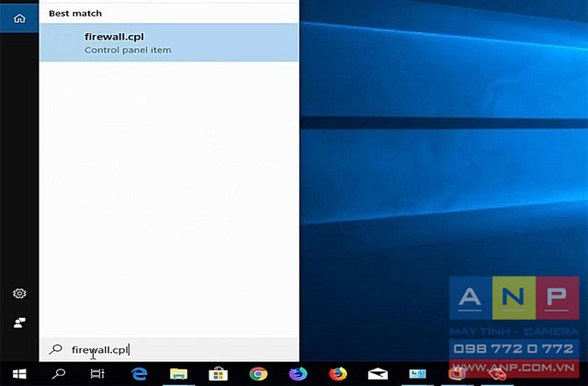Screen dimensions: 588x386
Task: Open File Explorer from the taskbar
Action: pos(178,374)
